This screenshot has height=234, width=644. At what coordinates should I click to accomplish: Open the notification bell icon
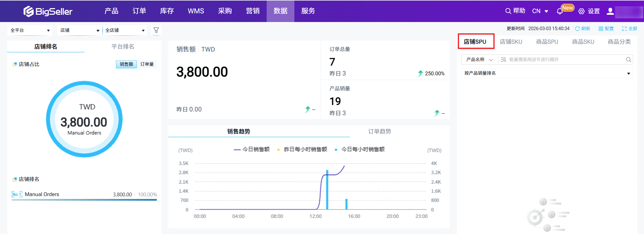560,11
